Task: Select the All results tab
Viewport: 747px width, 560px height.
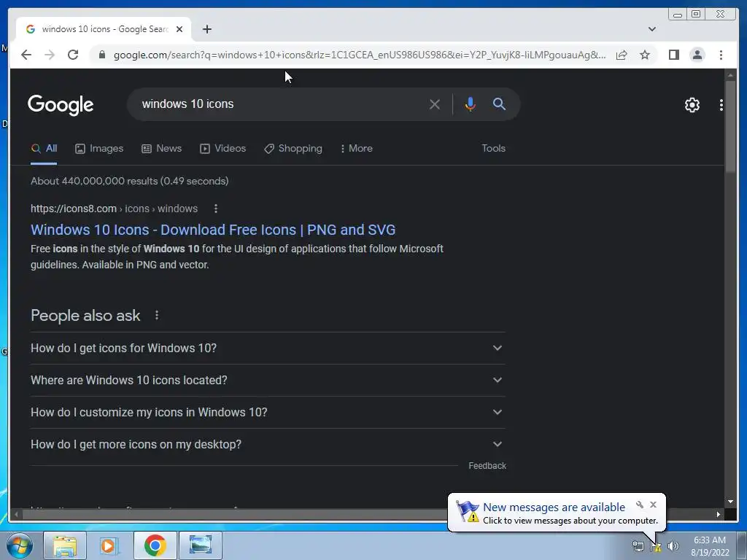Action: 44,149
